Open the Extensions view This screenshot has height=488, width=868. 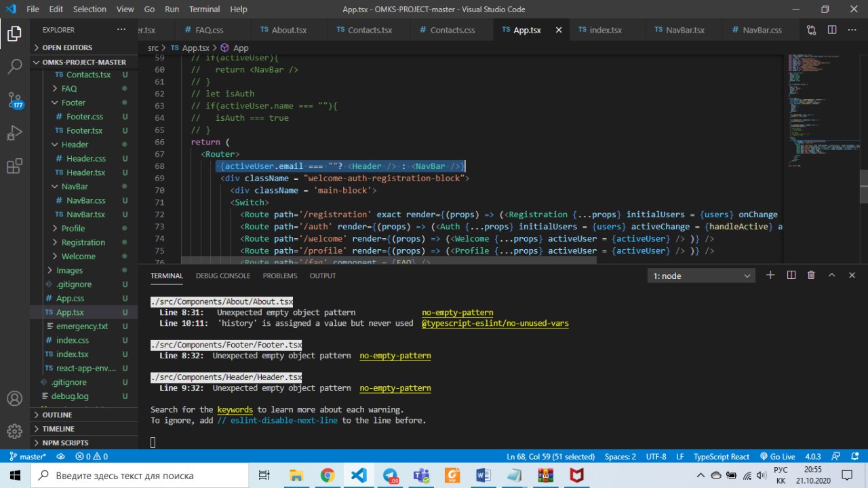(14, 166)
